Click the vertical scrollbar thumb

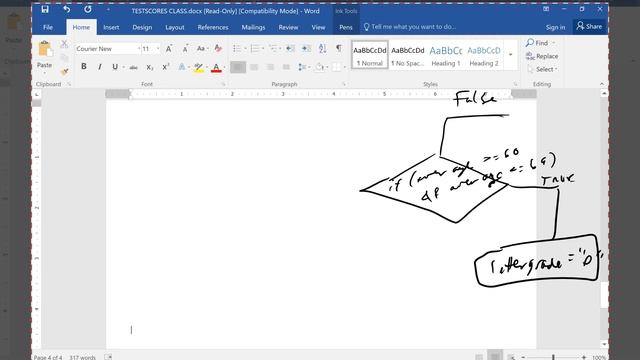(604, 295)
